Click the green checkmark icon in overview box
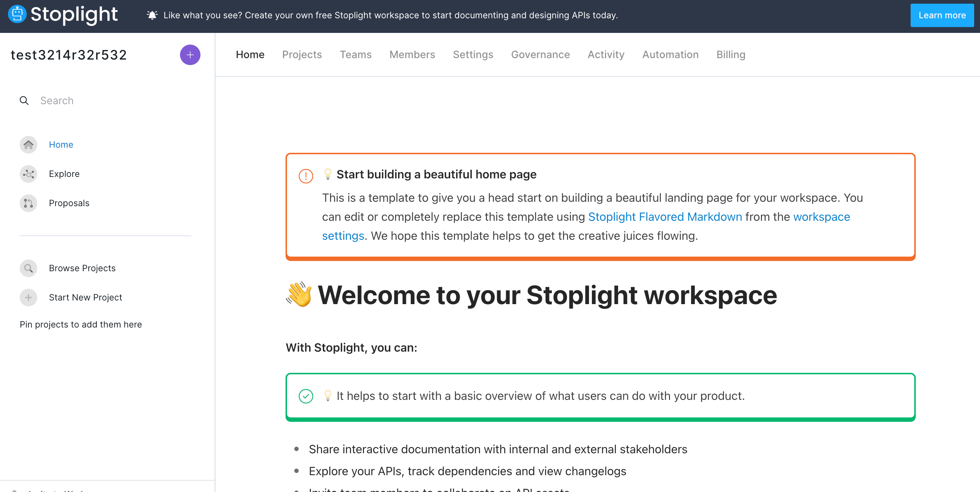Viewport: 980px width, 492px height. click(306, 397)
